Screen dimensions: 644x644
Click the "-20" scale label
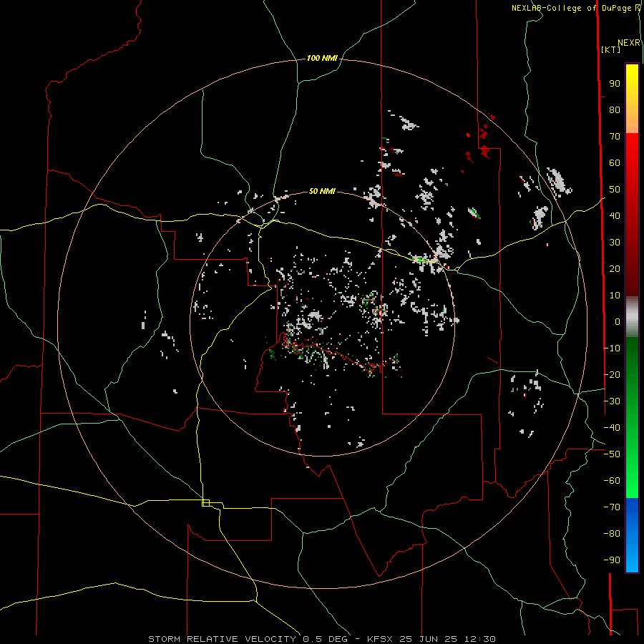click(612, 374)
